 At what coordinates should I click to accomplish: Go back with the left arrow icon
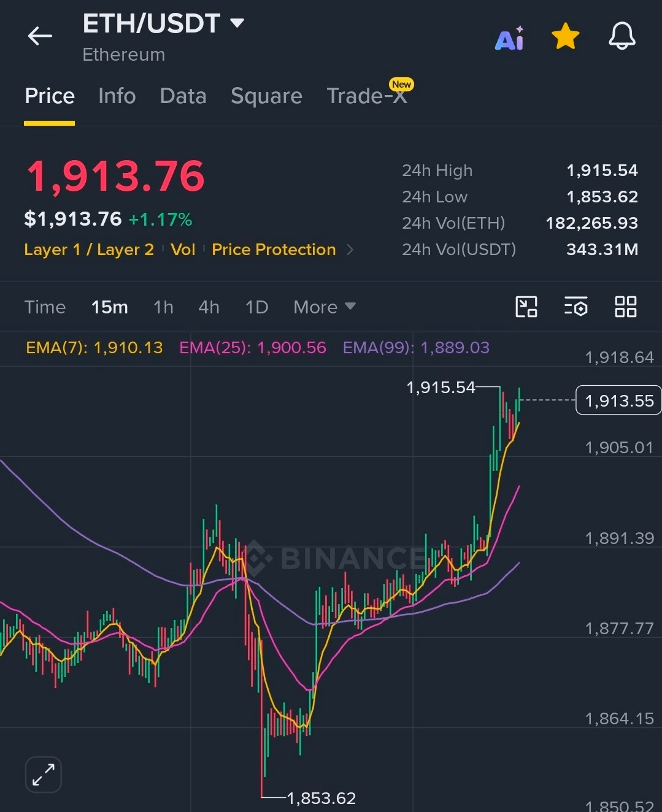[40, 36]
